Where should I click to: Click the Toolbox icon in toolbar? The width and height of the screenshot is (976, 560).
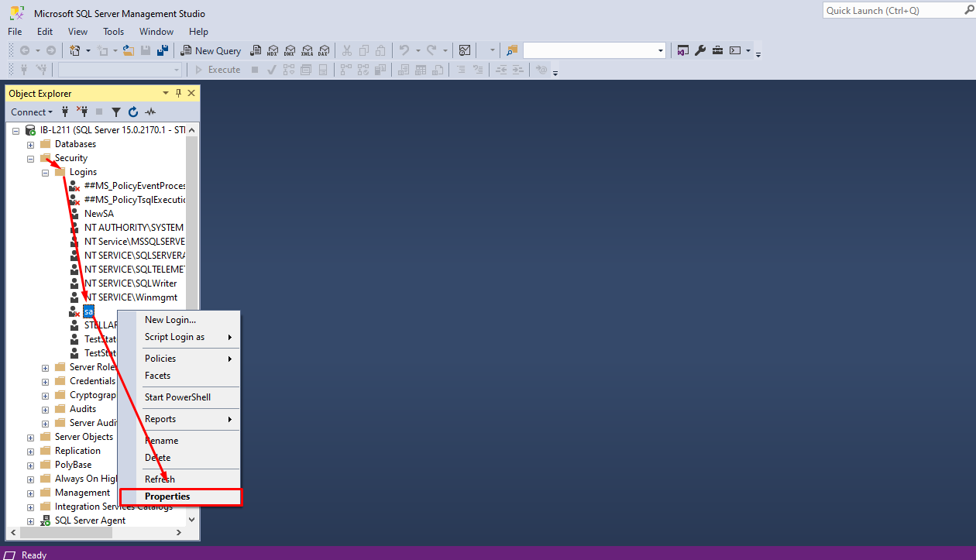tap(718, 50)
